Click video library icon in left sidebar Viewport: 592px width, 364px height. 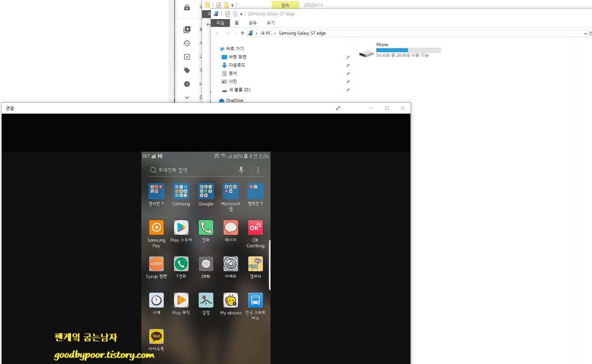pos(187,30)
